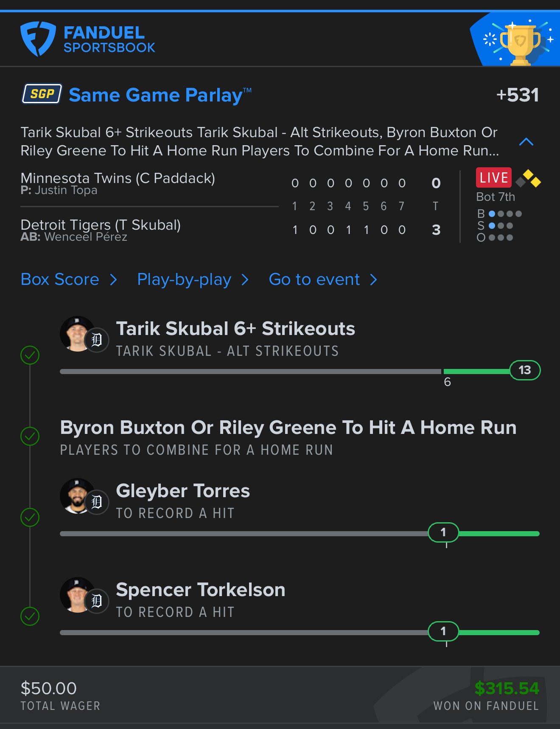Tap the baseball diamond bases icon
The height and width of the screenshot is (729, 560).
529,179
